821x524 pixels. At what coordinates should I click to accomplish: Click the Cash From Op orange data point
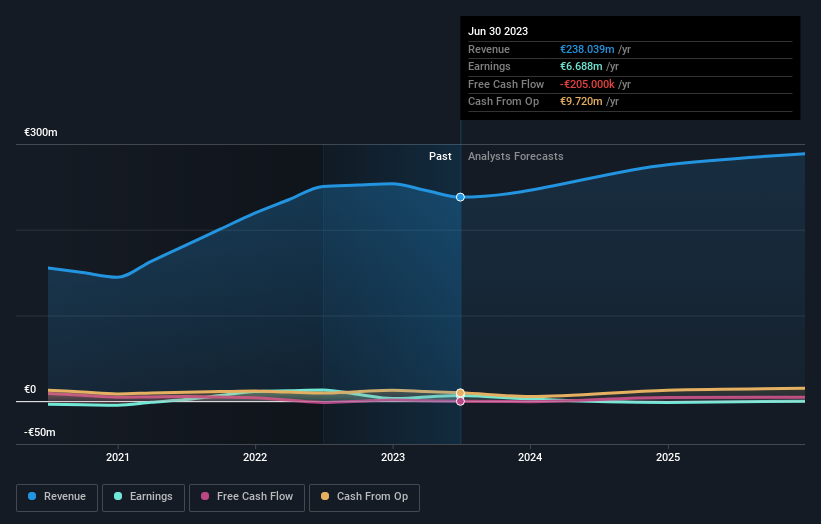pyautogui.click(x=460, y=393)
